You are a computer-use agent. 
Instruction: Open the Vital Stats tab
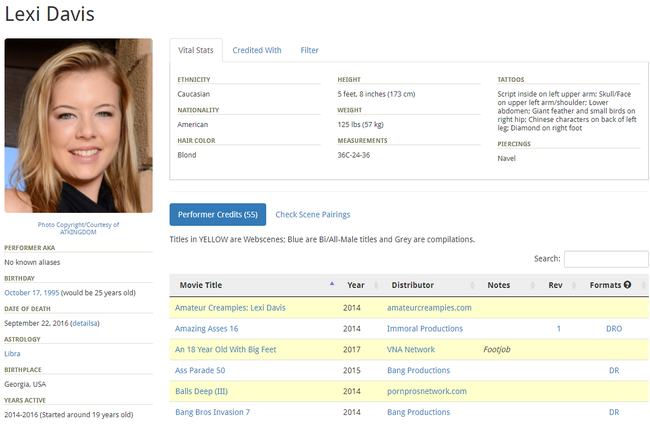196,50
